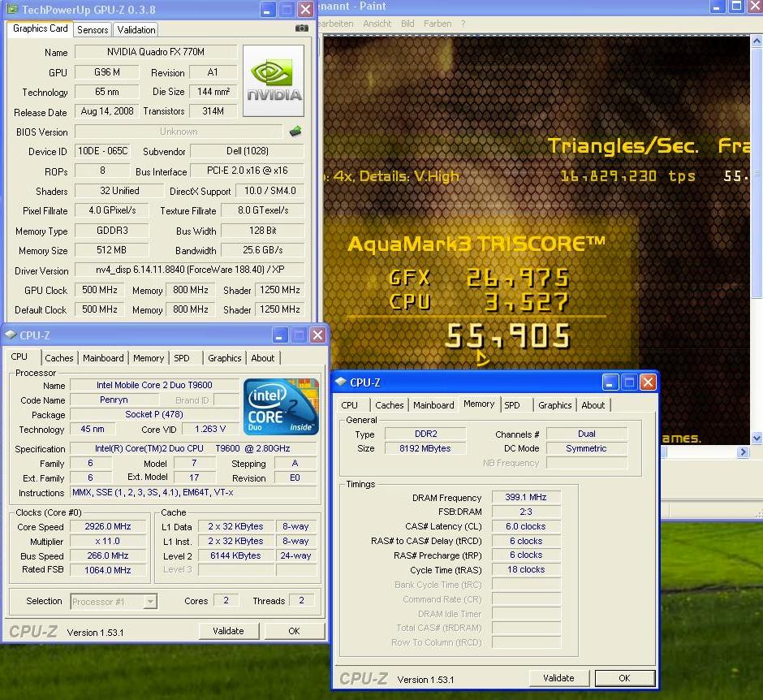Click the Bus Interface value PCI-E 2.0 x16

click(x=248, y=171)
